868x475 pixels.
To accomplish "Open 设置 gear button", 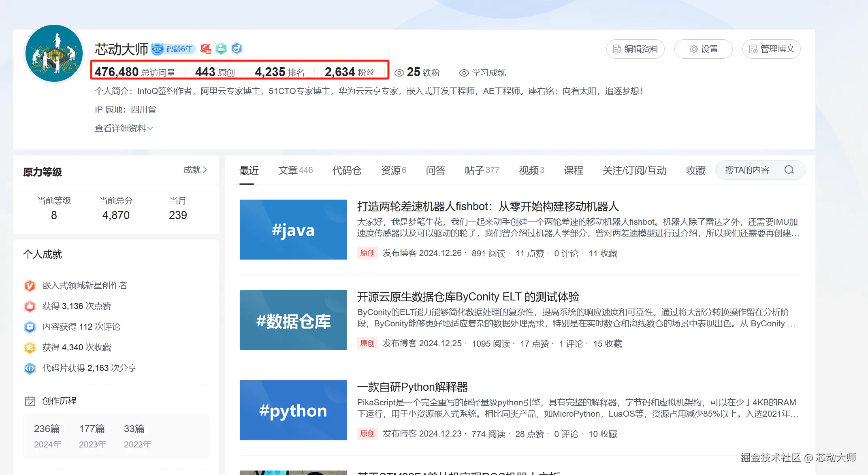I will 703,49.
